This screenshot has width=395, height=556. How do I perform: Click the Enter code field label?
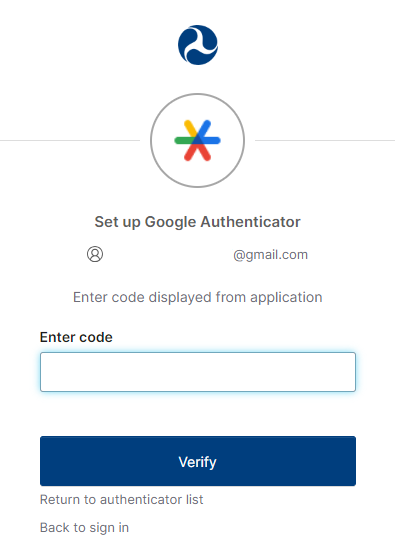tap(76, 337)
